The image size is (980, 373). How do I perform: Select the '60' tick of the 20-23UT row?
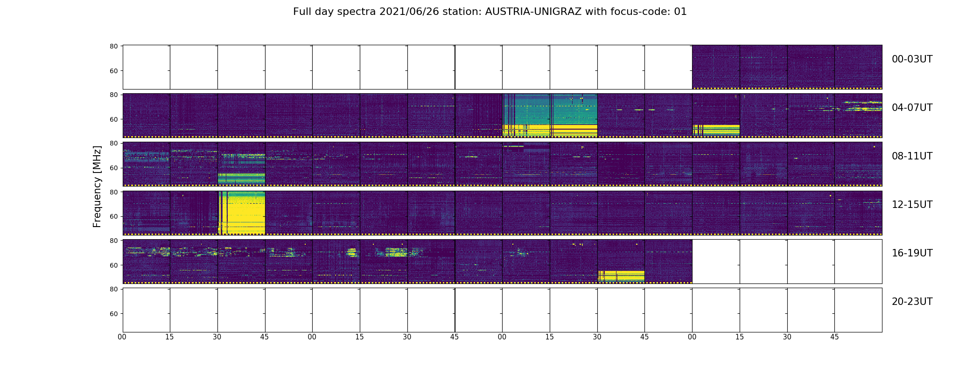click(113, 314)
